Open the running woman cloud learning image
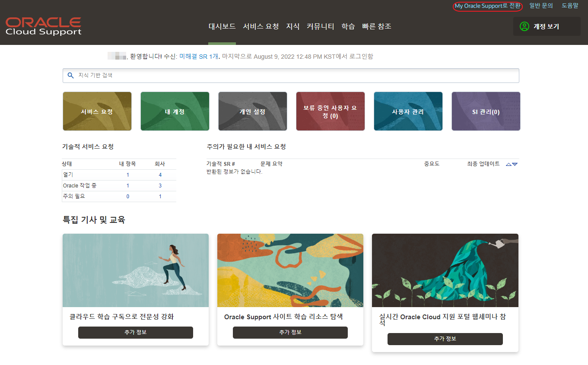 pyautogui.click(x=136, y=270)
